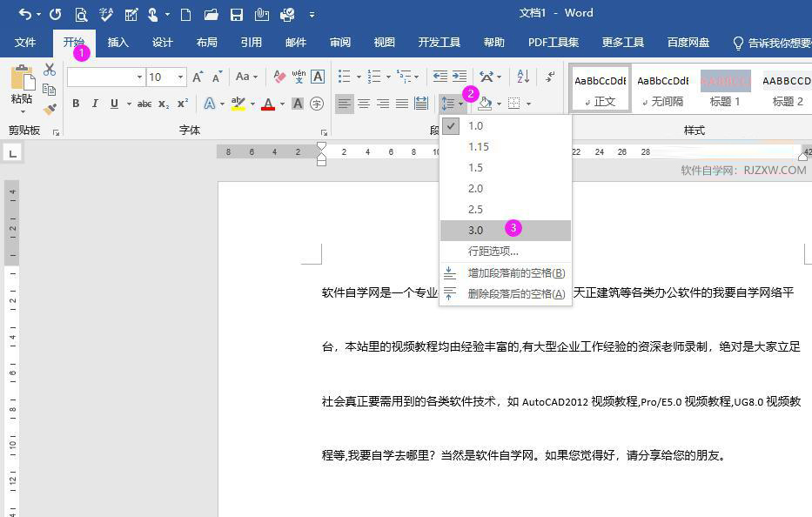Select the Subscript icon
This screenshot has height=517, width=812.
point(163,103)
